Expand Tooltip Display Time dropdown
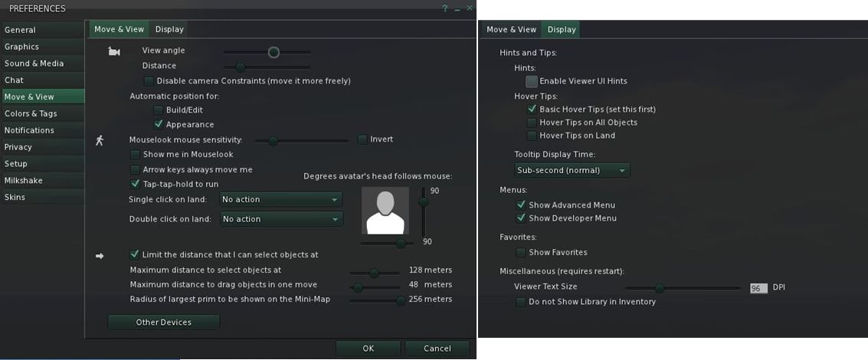Screen dimensions: 868x360 (x=572, y=170)
